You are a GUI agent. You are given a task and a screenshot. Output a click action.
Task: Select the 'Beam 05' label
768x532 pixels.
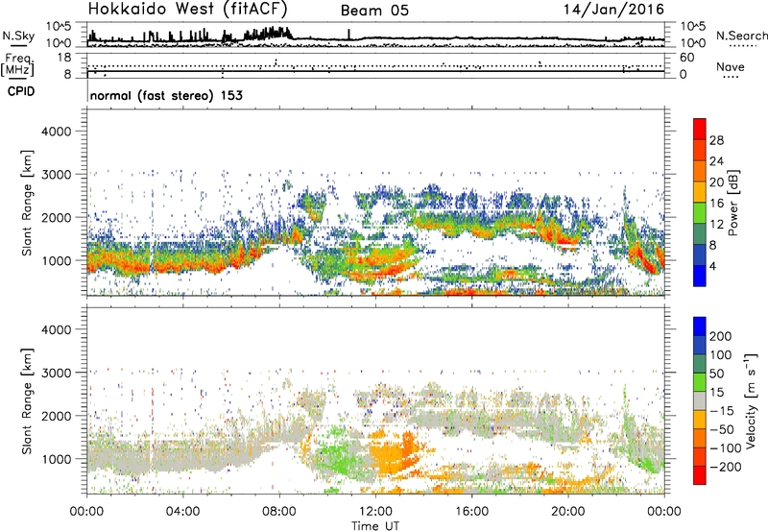pos(374,11)
